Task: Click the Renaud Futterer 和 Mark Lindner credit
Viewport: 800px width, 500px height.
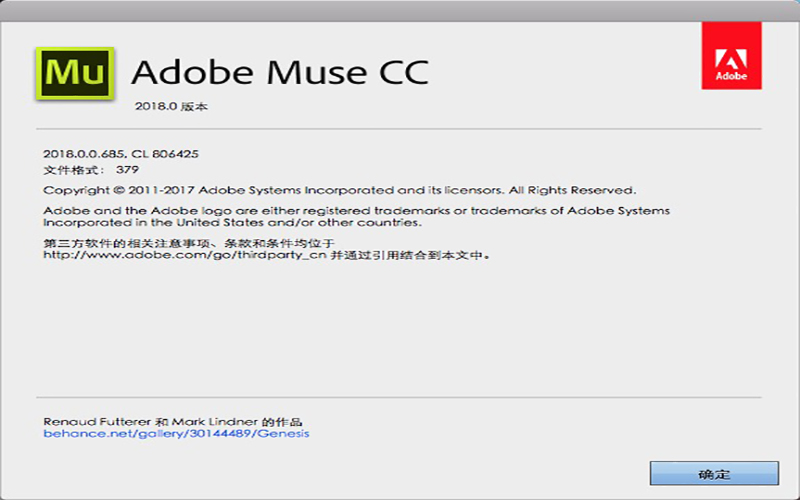Action: click(172, 422)
